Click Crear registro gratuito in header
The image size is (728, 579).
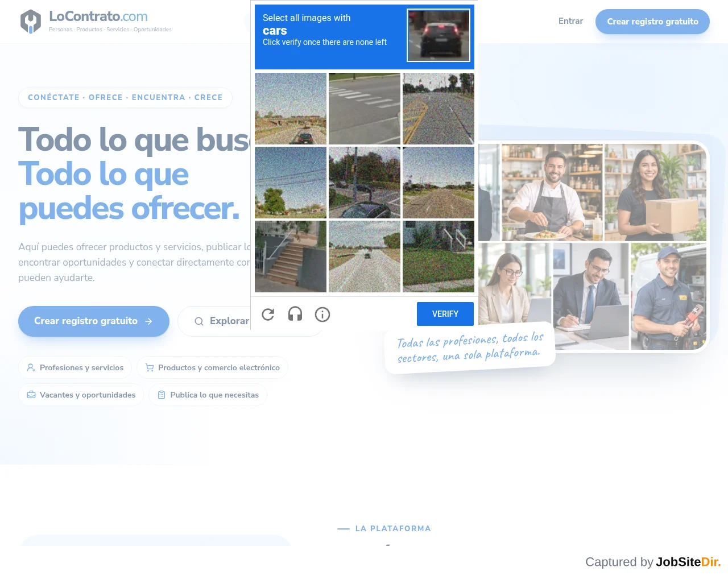click(x=652, y=22)
